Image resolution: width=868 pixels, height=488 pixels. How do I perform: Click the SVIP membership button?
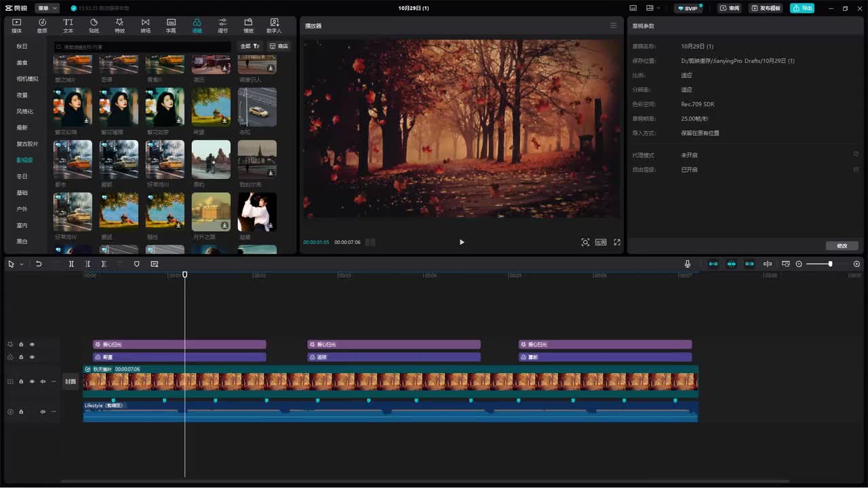click(x=689, y=8)
